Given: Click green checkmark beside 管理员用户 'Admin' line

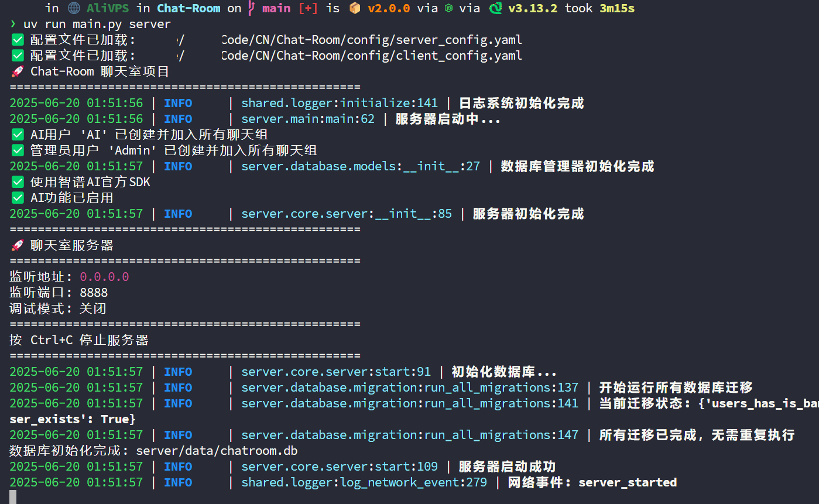Looking at the screenshot, I should 18,150.
